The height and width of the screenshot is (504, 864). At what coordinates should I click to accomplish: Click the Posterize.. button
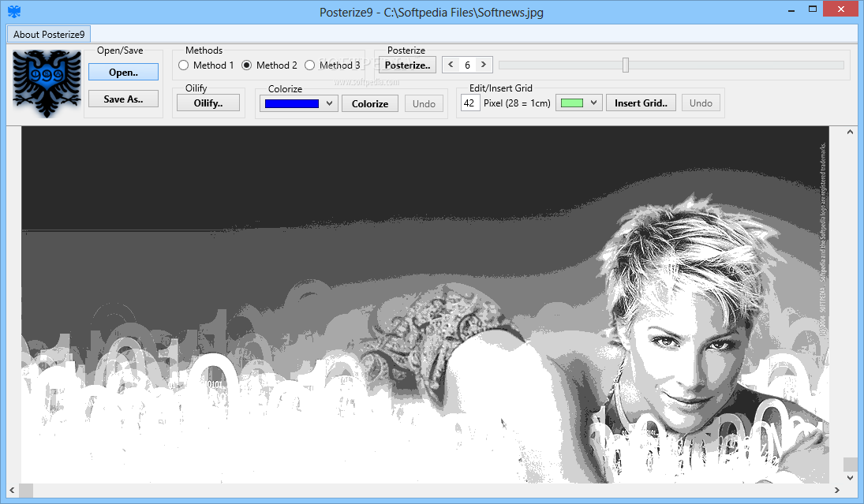pos(408,65)
